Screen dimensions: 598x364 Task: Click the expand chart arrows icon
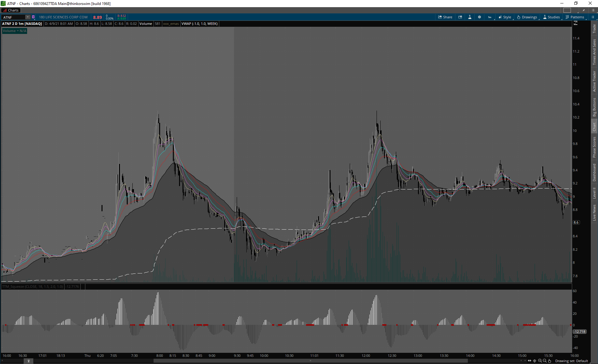[x=529, y=361]
